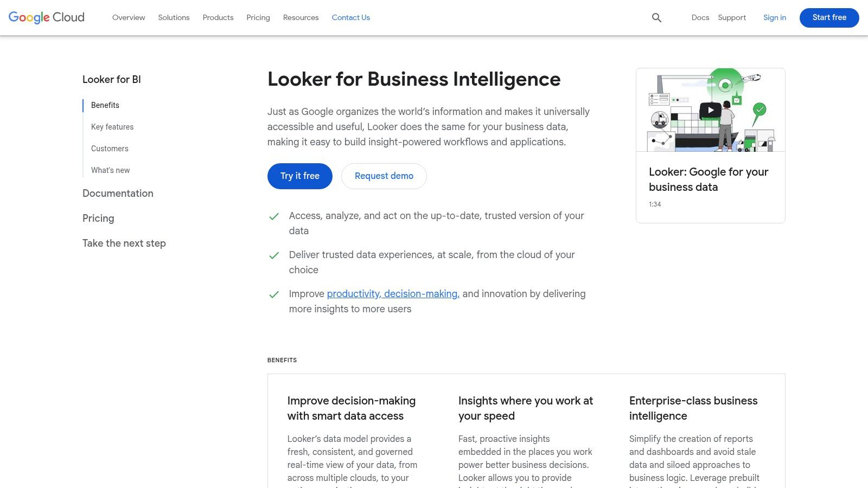The width and height of the screenshot is (868, 488).
Task: Click the search magnifier icon
Action: 656,18
